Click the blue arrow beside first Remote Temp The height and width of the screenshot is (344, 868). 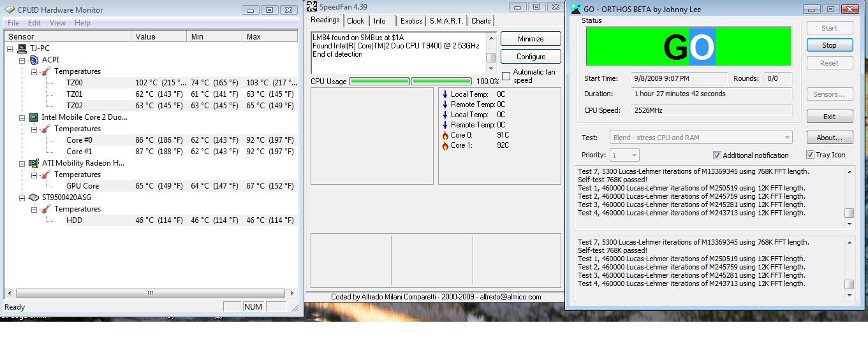point(445,104)
